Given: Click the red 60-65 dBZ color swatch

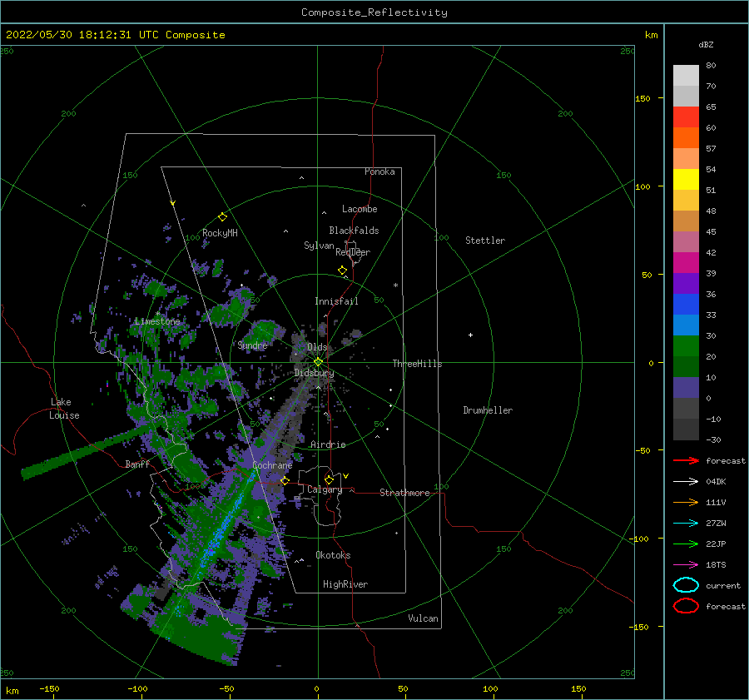Looking at the screenshot, I should (x=686, y=117).
